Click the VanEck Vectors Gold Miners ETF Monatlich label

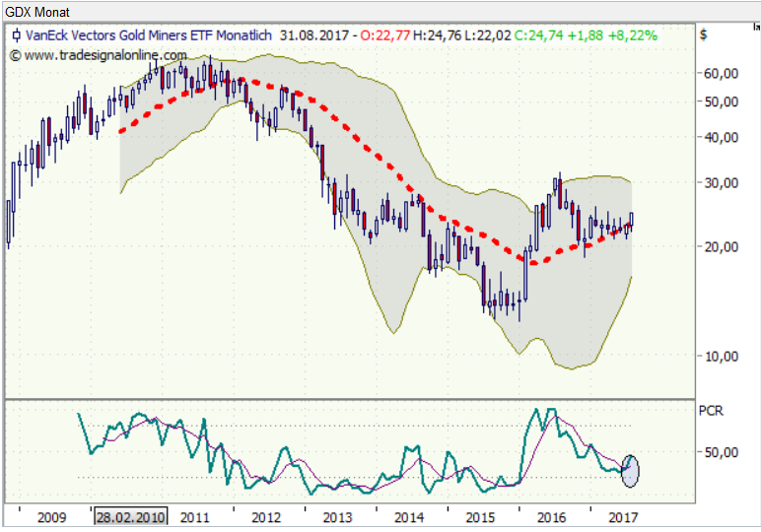[x=149, y=35]
